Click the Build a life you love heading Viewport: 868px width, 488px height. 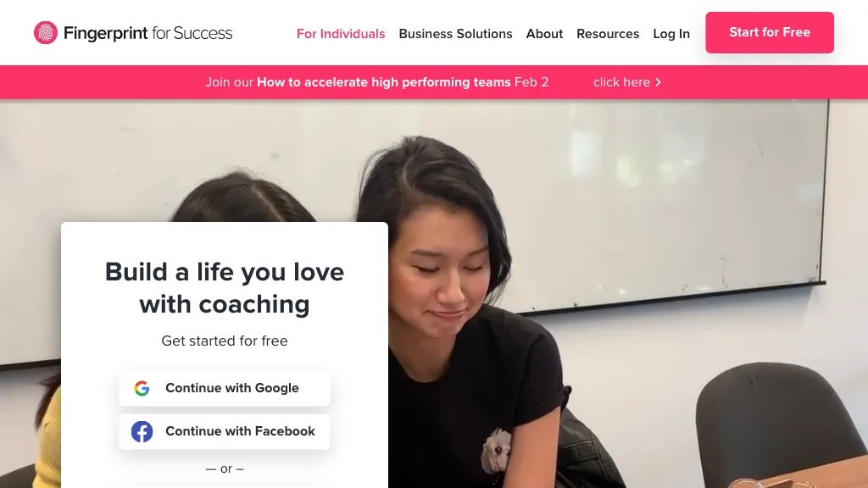coord(224,288)
